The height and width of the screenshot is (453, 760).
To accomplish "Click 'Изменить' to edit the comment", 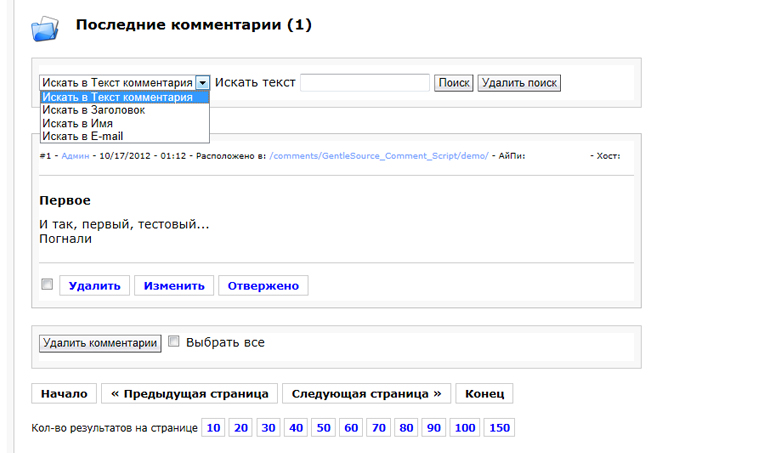I will (x=174, y=286).
